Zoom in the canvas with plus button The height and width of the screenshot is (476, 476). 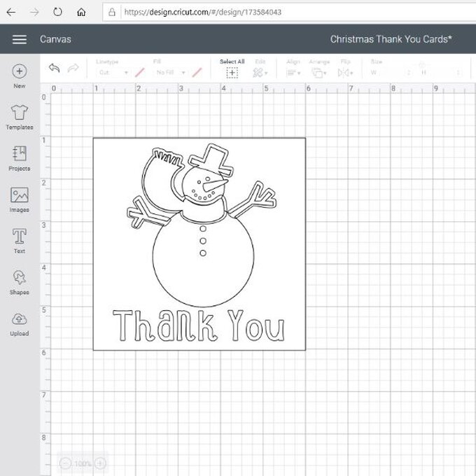point(100,463)
